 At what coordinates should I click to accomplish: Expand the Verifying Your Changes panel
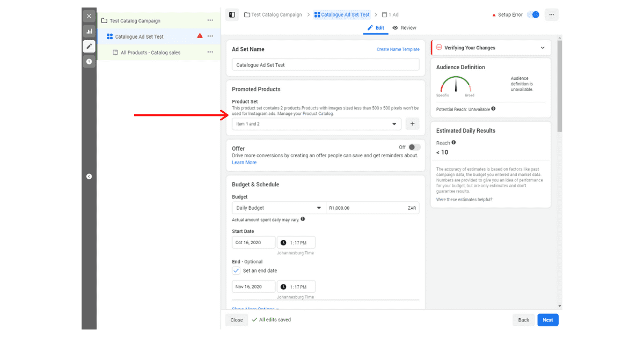pyautogui.click(x=491, y=48)
